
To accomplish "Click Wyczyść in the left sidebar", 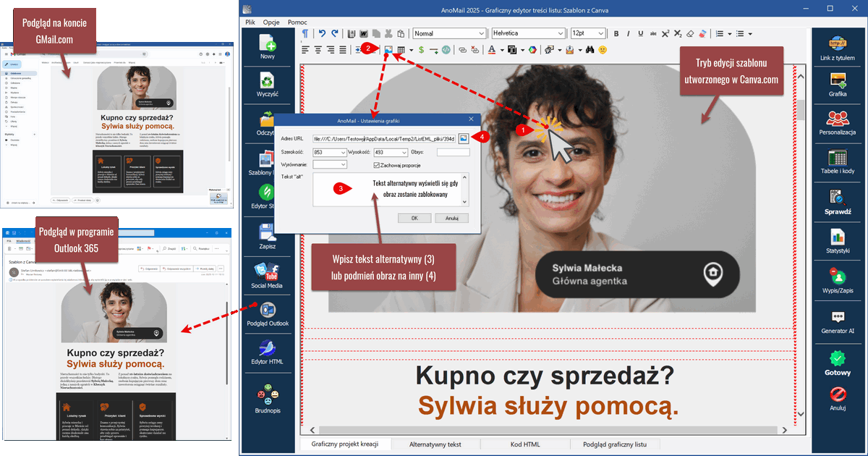I will pyautogui.click(x=268, y=85).
